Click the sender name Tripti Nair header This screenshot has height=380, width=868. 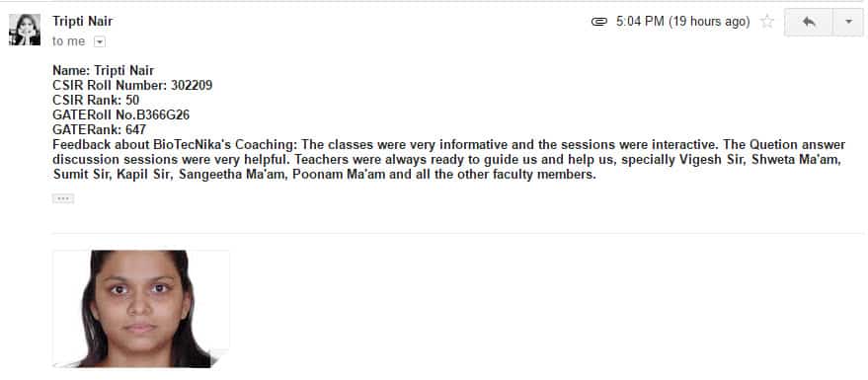pyautogui.click(x=83, y=21)
